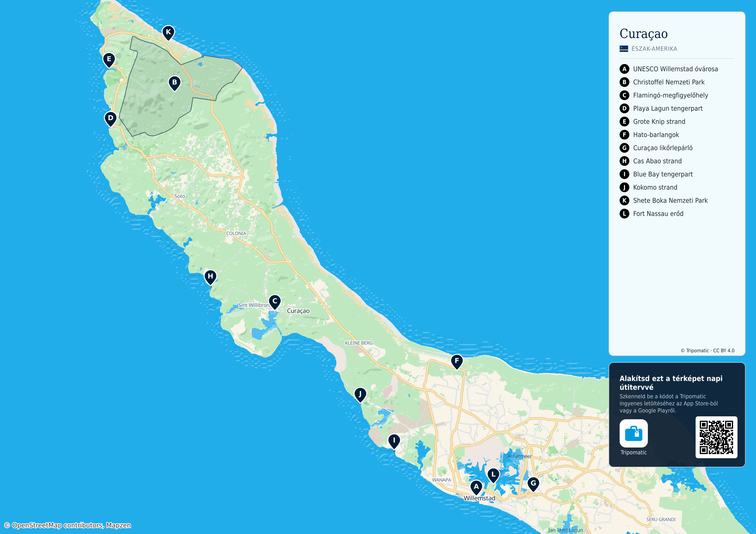The image size is (756, 534).
Task: Select legend entry UNESCO Willemstad óvárosa
Action: coord(669,69)
